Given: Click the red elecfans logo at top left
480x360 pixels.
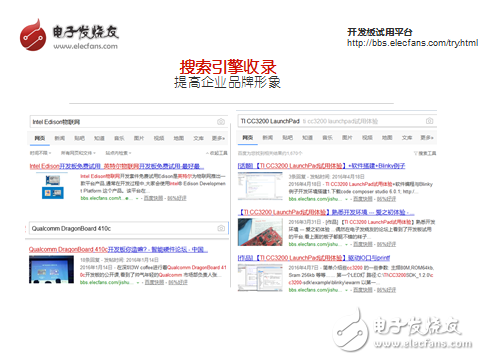Looking at the screenshot, I should coord(33,35).
